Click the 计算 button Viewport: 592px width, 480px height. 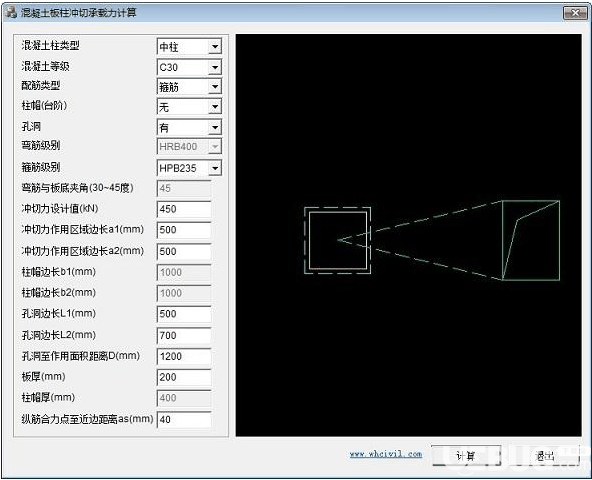pyautogui.click(x=466, y=455)
